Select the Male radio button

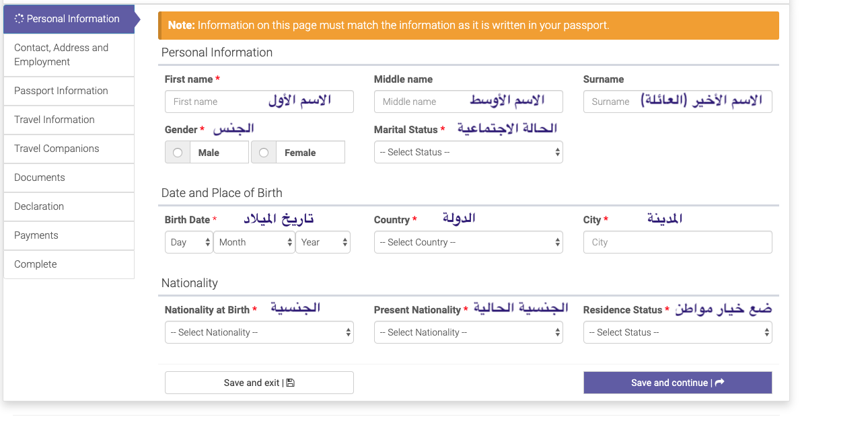(178, 153)
